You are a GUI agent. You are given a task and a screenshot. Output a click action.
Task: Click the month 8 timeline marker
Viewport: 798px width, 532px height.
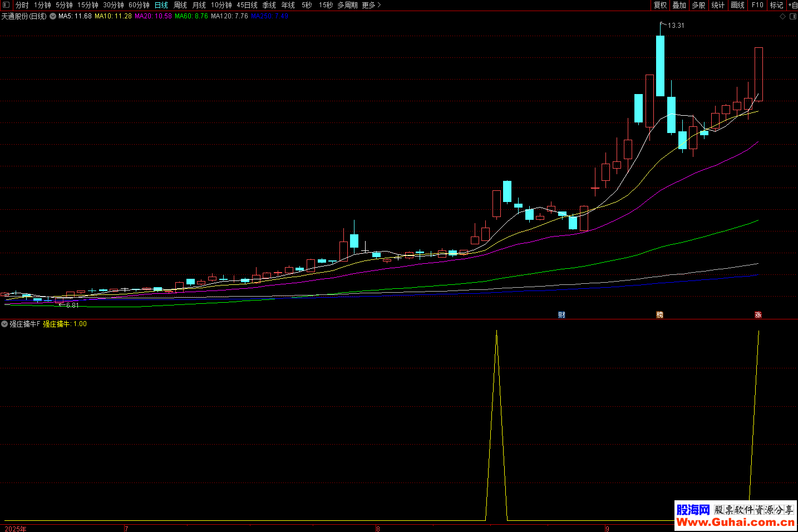(x=378, y=529)
